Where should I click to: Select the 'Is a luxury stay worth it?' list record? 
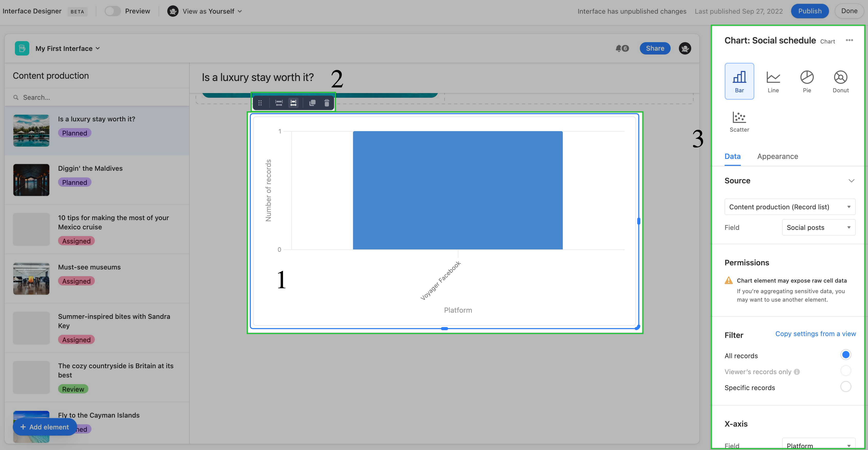(97, 131)
